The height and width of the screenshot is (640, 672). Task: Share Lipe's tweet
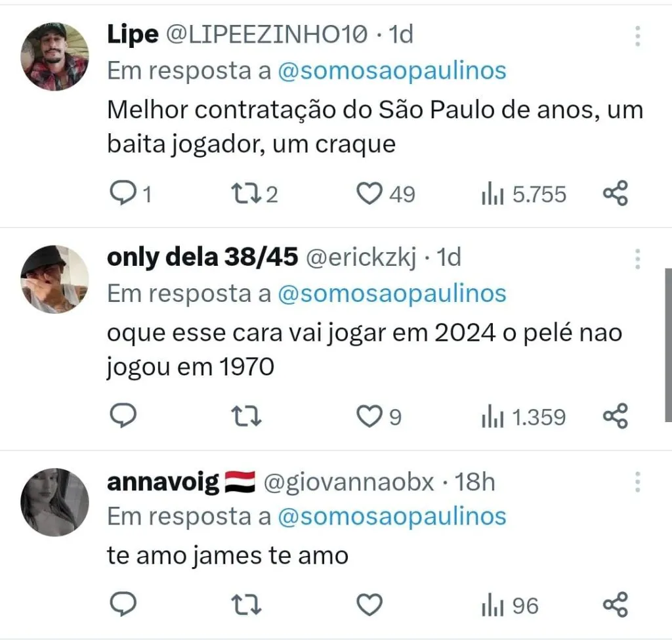point(615,194)
